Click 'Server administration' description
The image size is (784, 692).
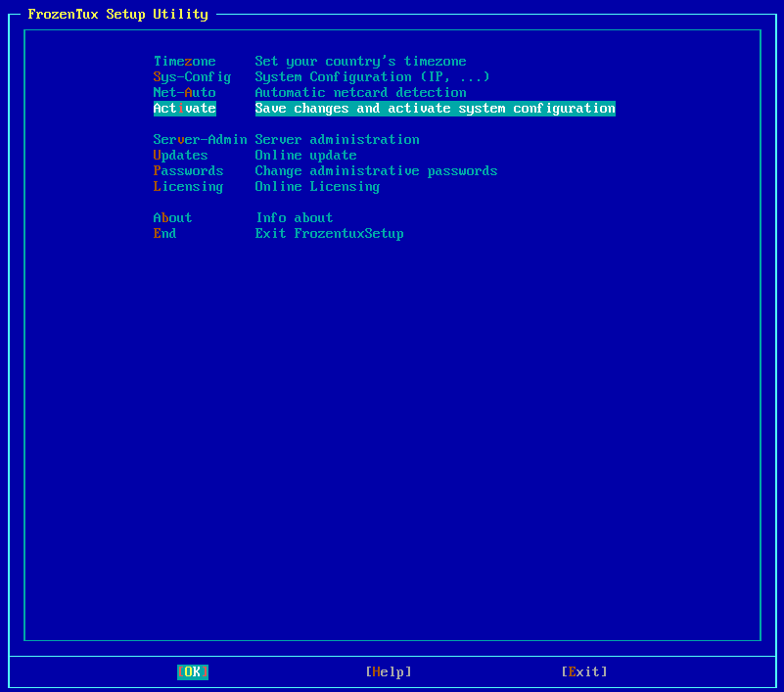click(337, 140)
